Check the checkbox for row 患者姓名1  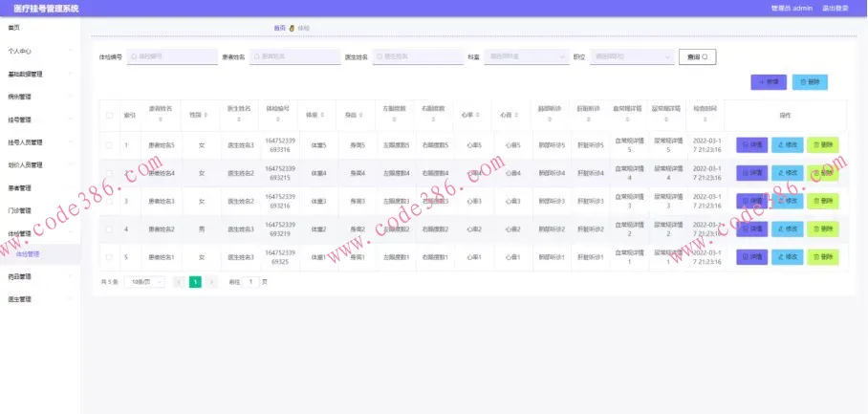pos(109,257)
